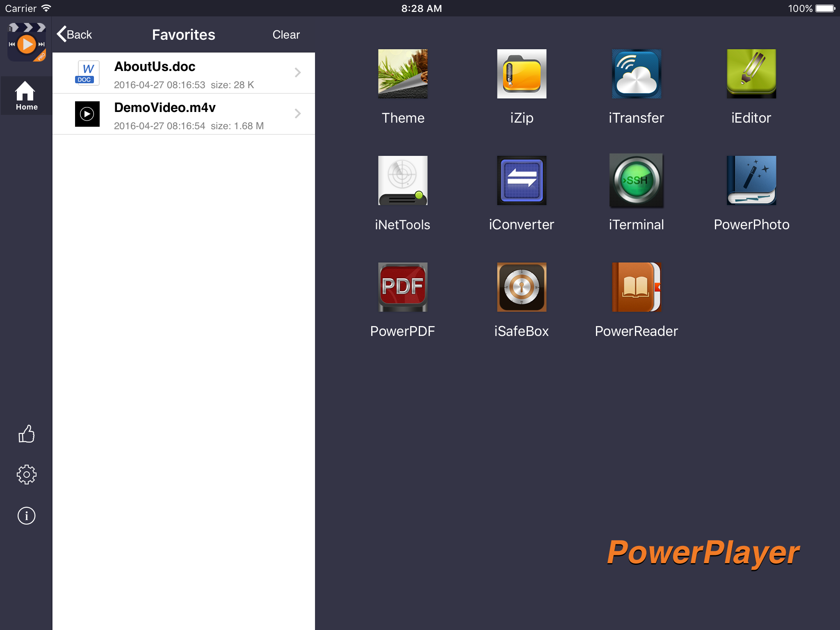Show app info with the info icon
The height and width of the screenshot is (630, 840).
27,516
